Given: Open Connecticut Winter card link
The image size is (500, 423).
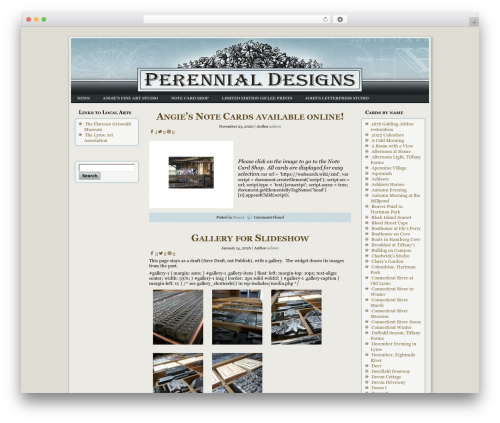Looking at the screenshot, I should (x=391, y=328).
